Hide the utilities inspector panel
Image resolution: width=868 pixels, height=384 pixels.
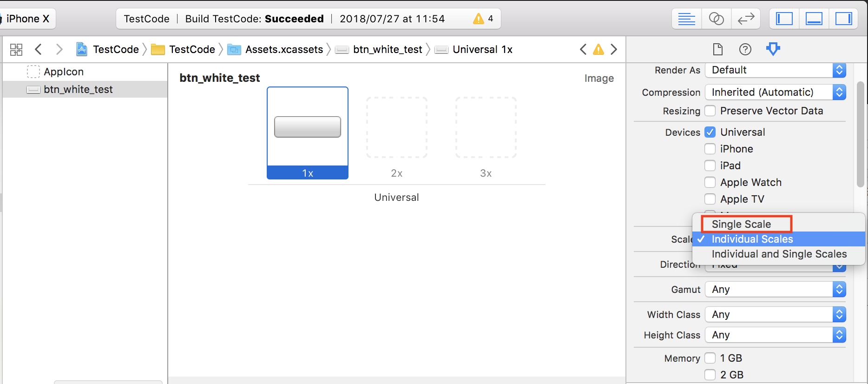(x=843, y=19)
